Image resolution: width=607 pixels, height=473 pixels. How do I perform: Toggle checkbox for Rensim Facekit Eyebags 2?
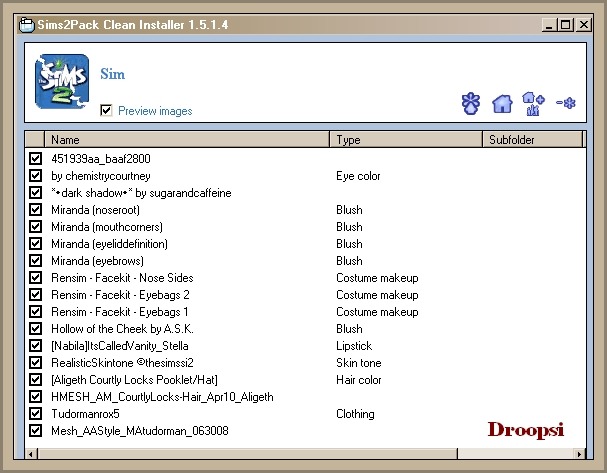[36, 295]
